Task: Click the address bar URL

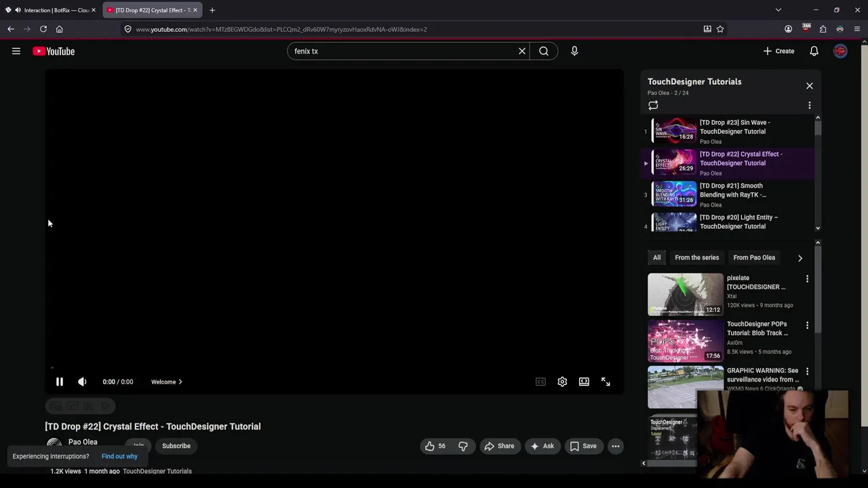Action: click(x=281, y=29)
